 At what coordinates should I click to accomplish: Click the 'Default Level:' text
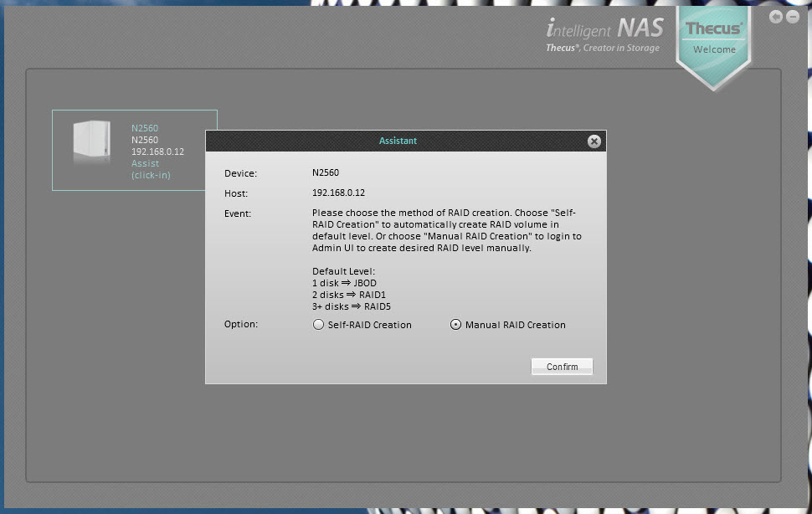343,271
